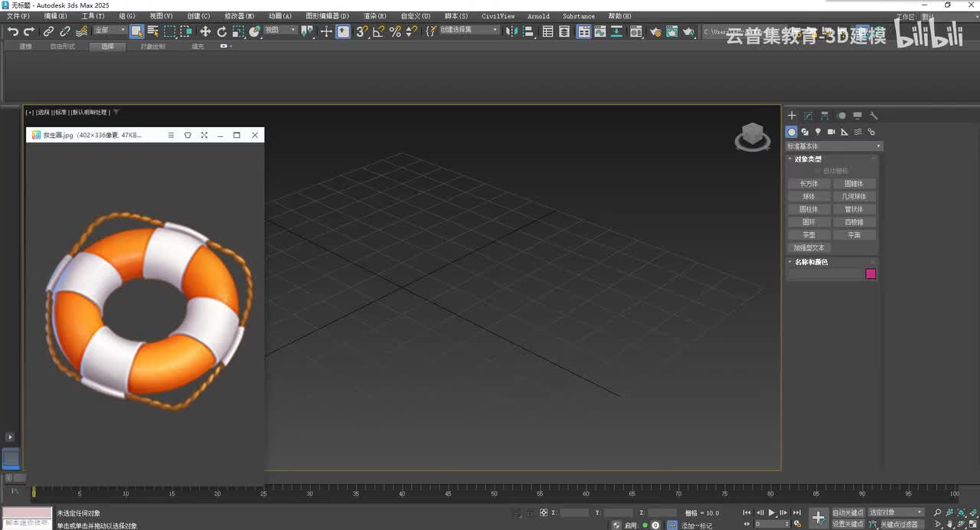Viewport: 980px width, 530px height.
Task: Click the 圆环 torus button
Action: pyautogui.click(x=808, y=222)
